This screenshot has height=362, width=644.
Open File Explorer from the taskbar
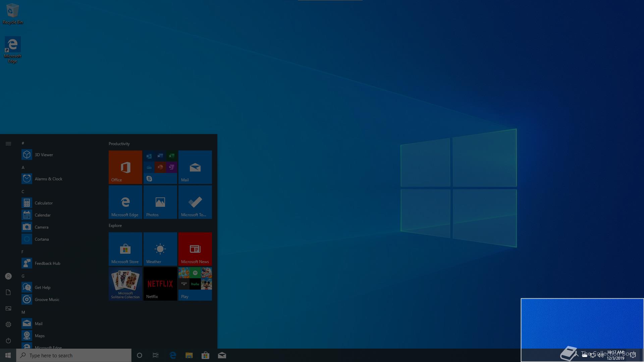pos(189,355)
